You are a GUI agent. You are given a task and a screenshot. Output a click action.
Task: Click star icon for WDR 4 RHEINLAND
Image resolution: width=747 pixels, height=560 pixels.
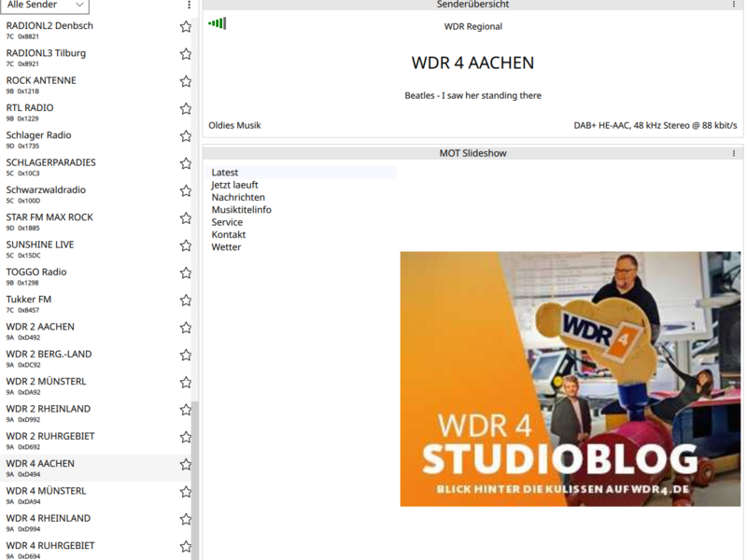[186, 520]
